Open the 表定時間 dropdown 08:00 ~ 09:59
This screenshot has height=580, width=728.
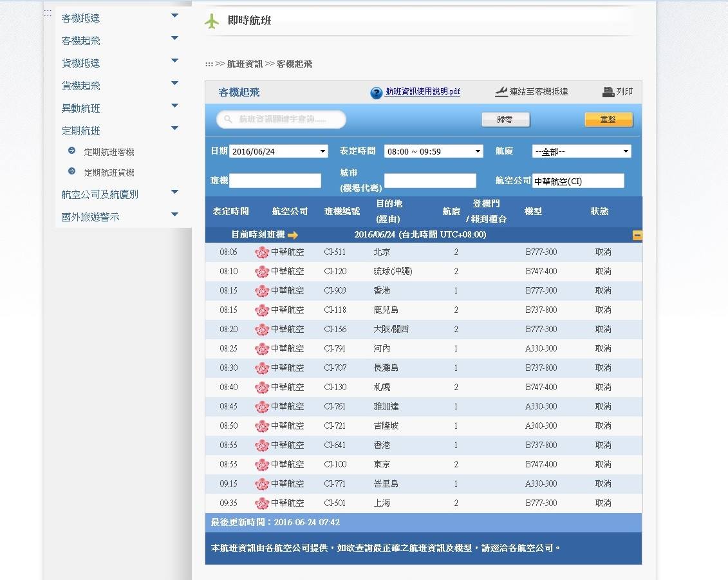(434, 151)
